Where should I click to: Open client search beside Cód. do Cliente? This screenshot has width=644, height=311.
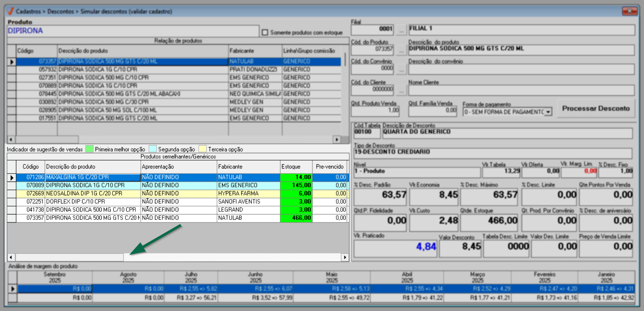(401, 90)
